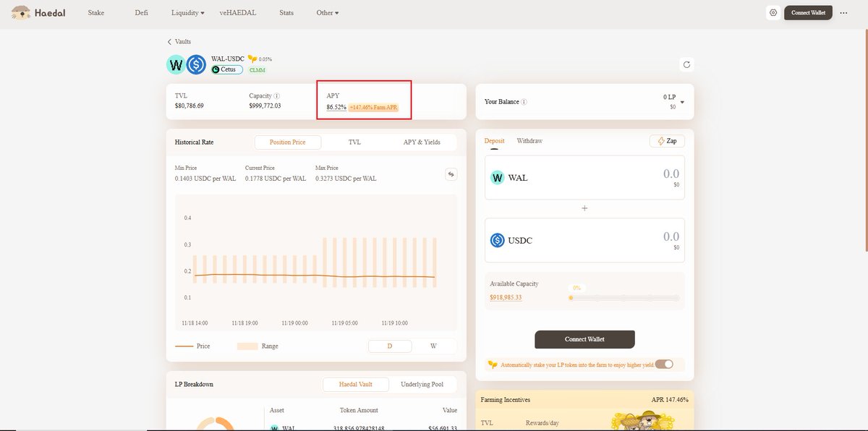Expand the Your Balance dropdown arrow
The image size is (868, 431).
[x=682, y=102]
